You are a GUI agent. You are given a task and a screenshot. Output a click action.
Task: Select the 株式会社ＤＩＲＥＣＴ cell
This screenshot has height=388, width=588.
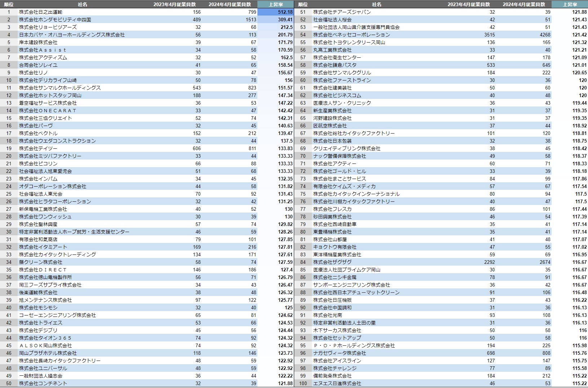43,270
